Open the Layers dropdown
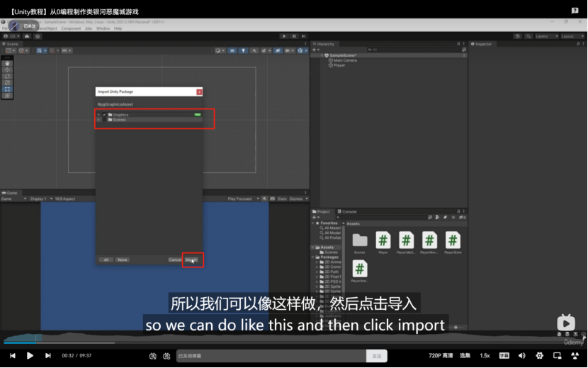The width and height of the screenshot is (588, 368). coord(546,36)
